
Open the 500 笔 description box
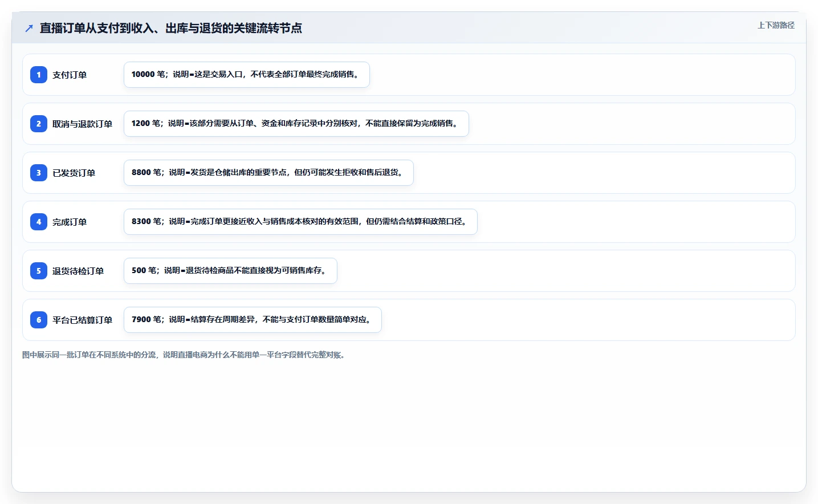click(x=230, y=271)
